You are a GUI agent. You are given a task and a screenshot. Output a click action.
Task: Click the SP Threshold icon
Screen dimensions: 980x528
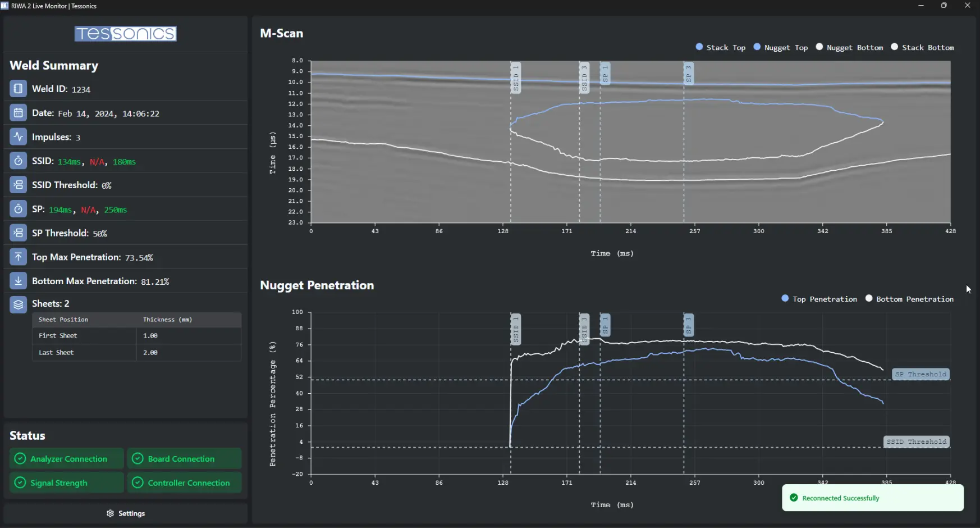18,233
